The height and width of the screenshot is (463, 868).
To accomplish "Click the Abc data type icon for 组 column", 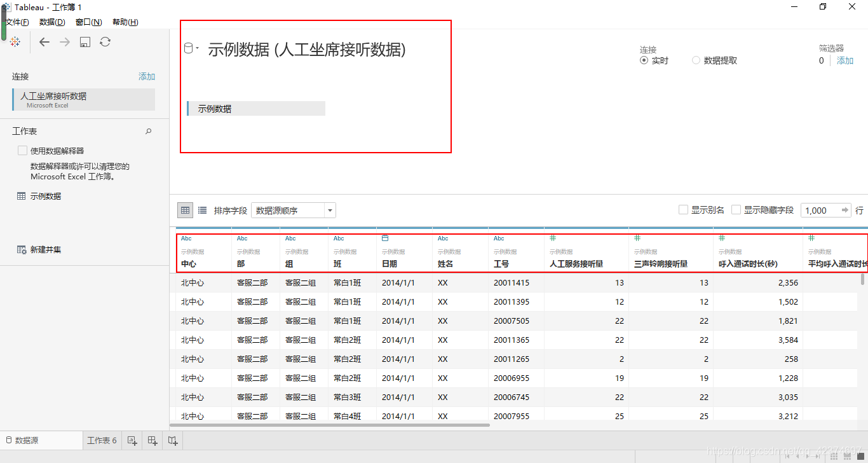I will click(290, 238).
